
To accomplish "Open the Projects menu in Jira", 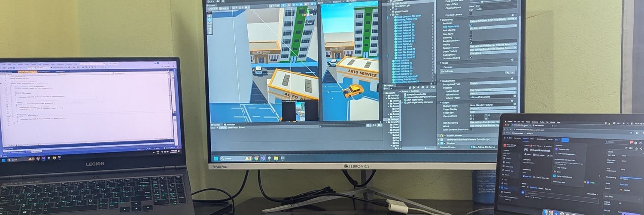I will (526, 139).
